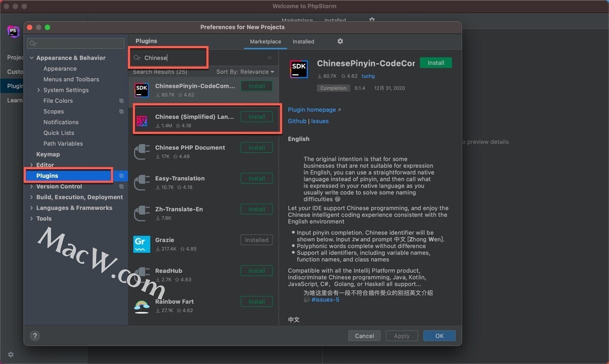Image resolution: width=609 pixels, height=364 pixels.
Task: Open Menus and Toolbars settings
Action: point(71,79)
